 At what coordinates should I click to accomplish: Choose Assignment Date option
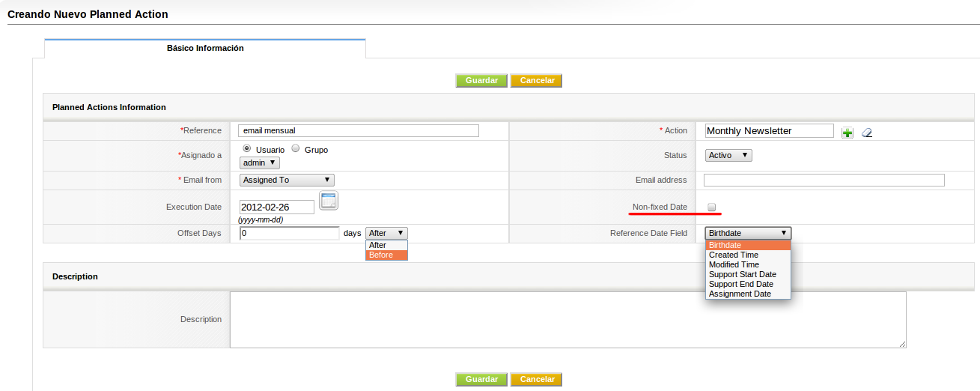point(740,294)
